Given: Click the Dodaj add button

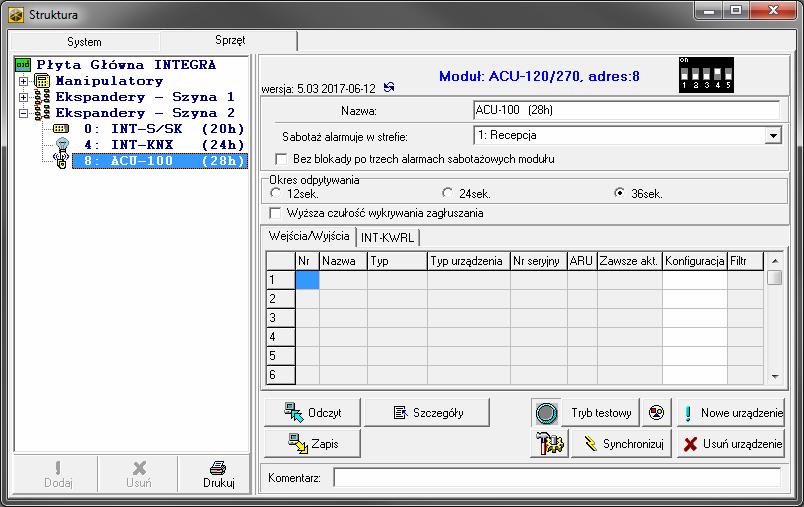Looking at the screenshot, I should pos(58,475).
